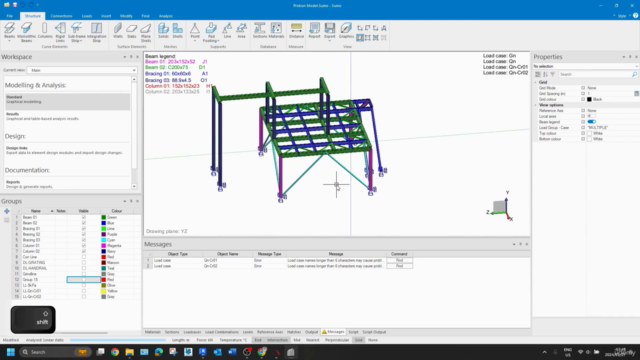This screenshot has height=360, width=640.
Task: Toggle the Intersection snap in status bar
Action: 277,340
